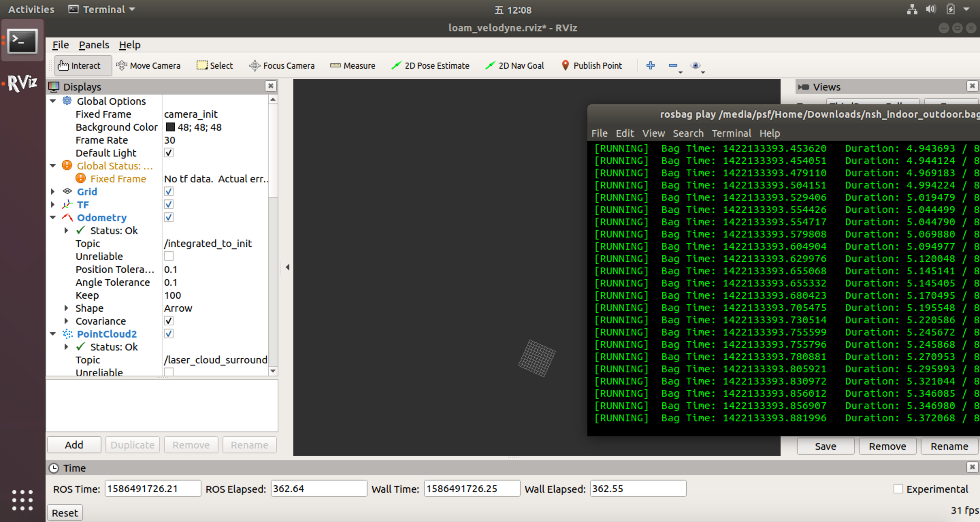This screenshot has width=980, height=522.
Task: Choose the Focus Camera tool
Action: coord(282,66)
